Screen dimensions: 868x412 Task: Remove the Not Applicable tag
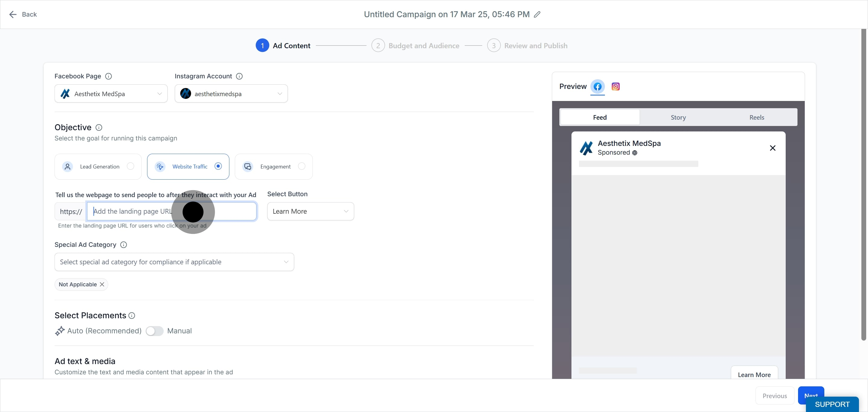point(102,284)
